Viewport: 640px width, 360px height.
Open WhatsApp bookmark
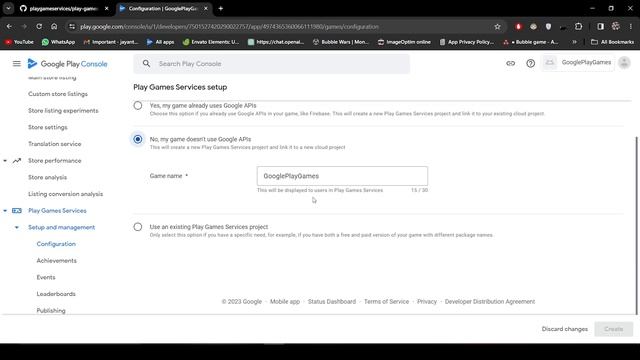click(x=58, y=42)
